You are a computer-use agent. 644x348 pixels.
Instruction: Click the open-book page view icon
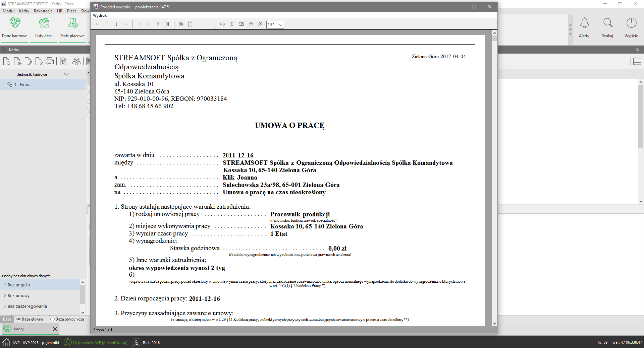tap(241, 24)
